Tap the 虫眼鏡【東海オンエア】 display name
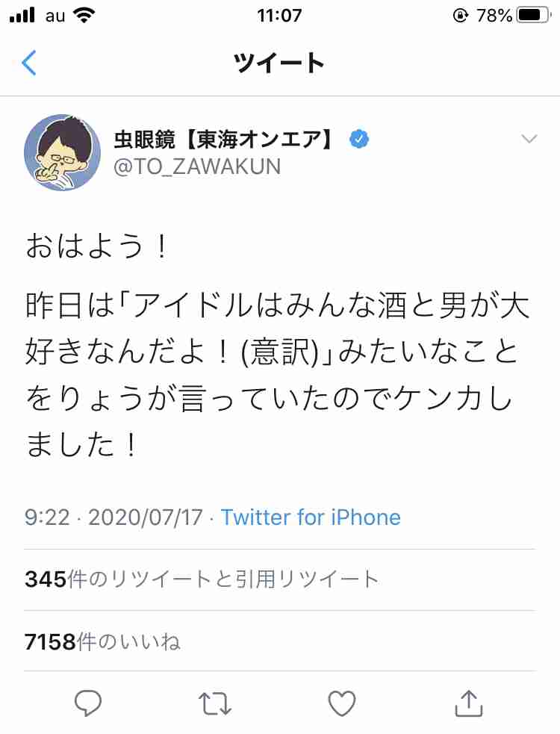The image size is (560, 734). [225, 140]
